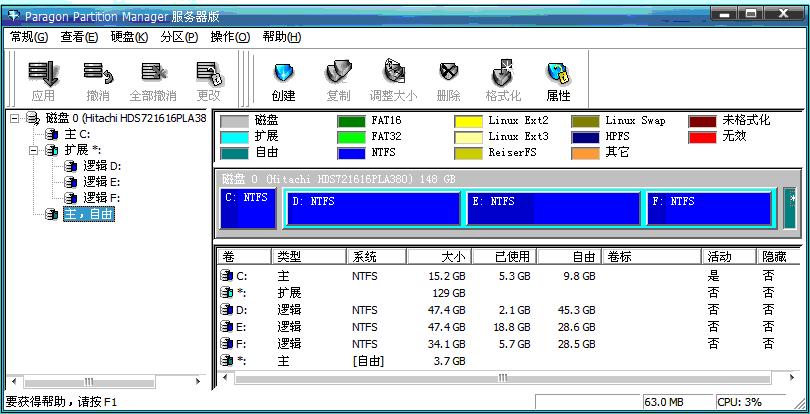
Task: Sort by the 卷标 column header
Action: point(651,256)
